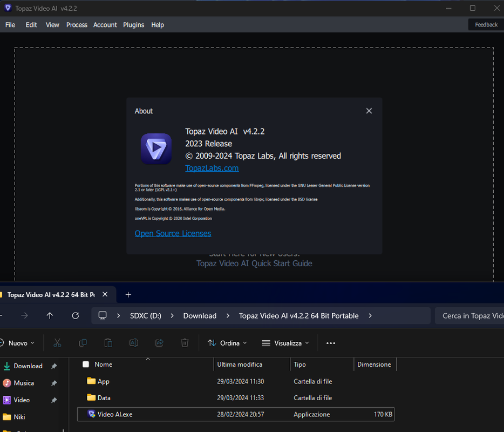Screen dimensions: 504x432
Task: Add a new File Explorer tab
Action: [128, 295]
